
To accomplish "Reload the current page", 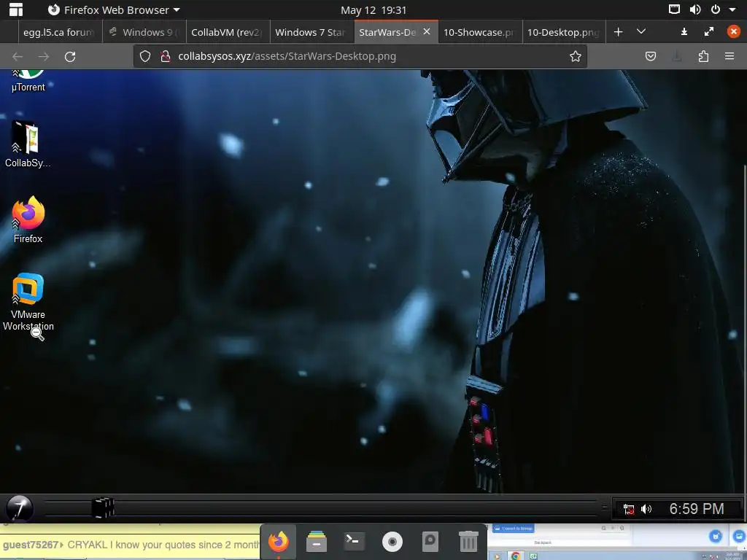I will coord(70,57).
